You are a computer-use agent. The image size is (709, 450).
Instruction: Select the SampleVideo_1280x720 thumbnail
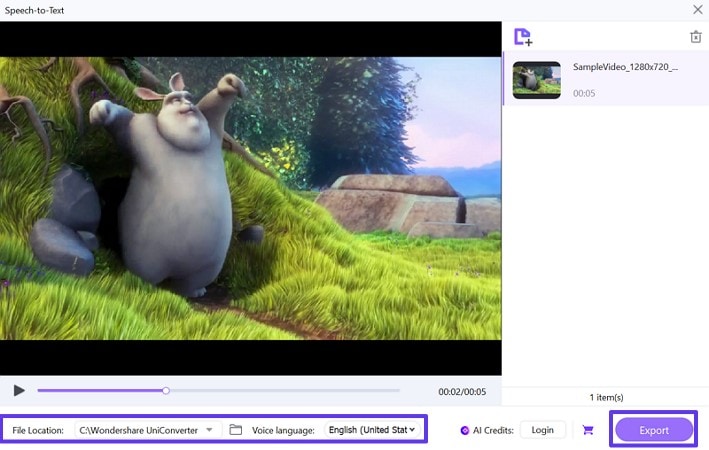tap(537, 80)
